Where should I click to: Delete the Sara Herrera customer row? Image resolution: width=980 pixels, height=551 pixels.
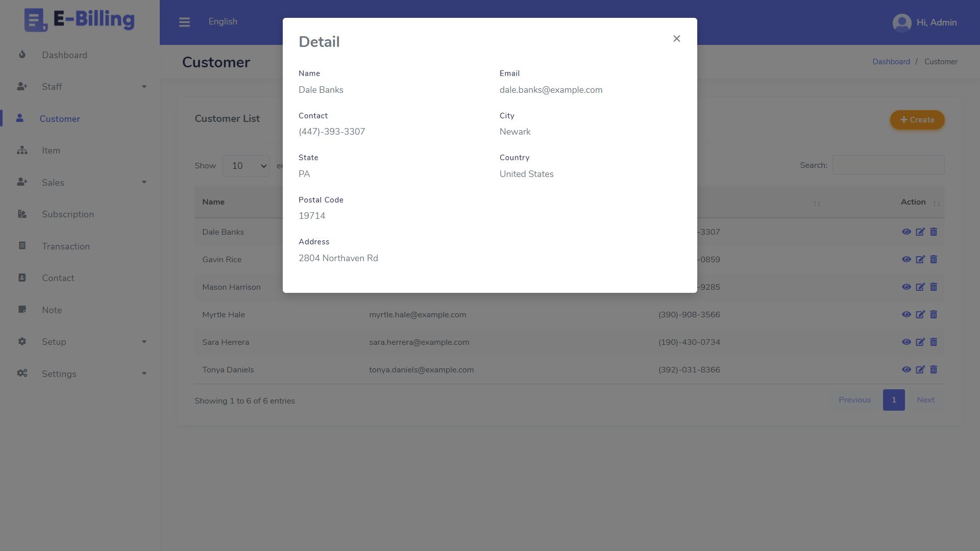(x=934, y=342)
